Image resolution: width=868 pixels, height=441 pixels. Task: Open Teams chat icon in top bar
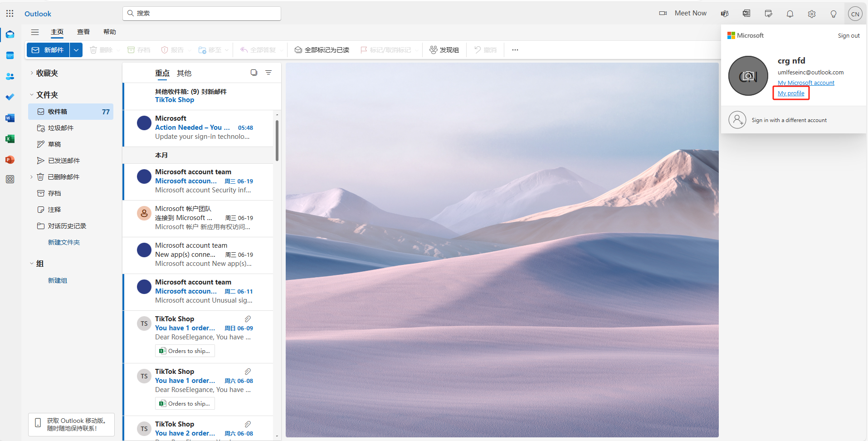click(725, 14)
